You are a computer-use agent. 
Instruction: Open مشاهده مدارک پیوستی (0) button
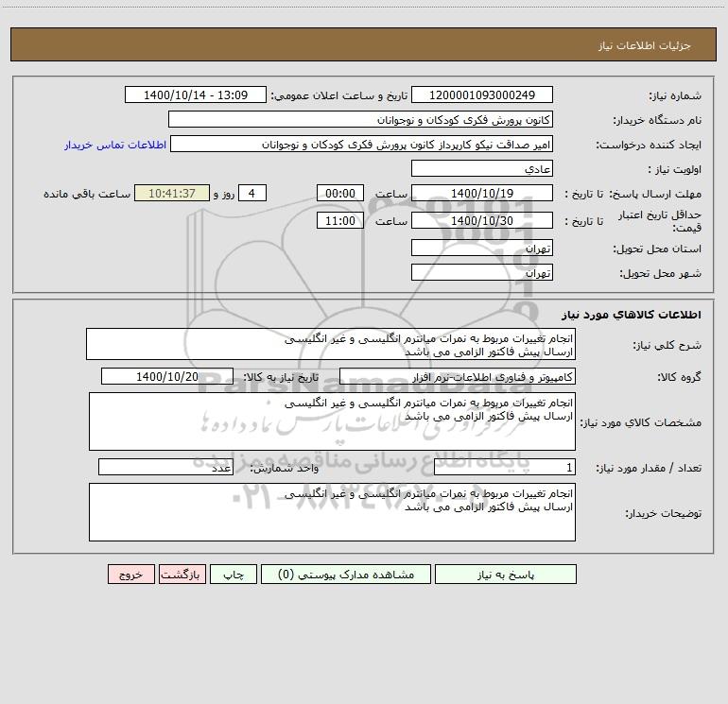346,574
